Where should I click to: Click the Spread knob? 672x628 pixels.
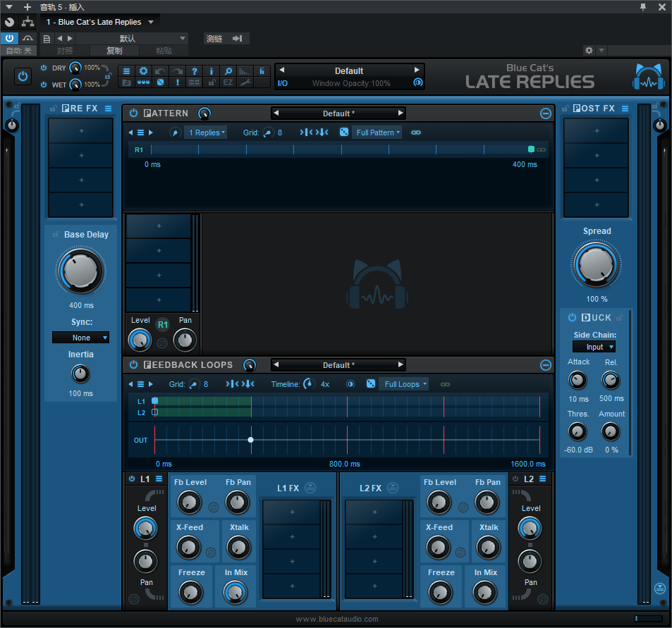point(596,265)
